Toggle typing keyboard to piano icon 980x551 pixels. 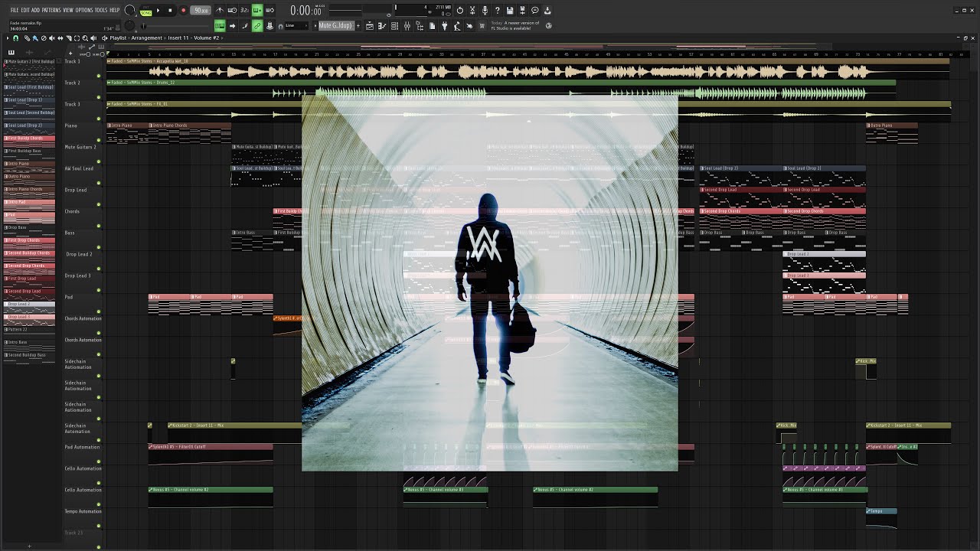(220, 26)
